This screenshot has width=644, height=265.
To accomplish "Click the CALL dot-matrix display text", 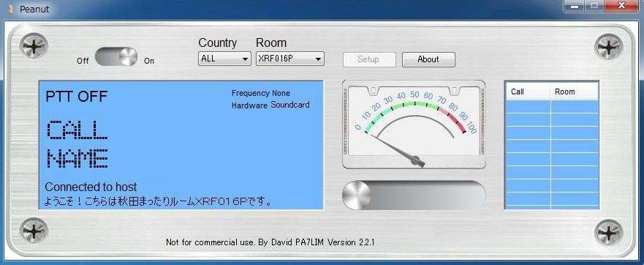I will click(x=77, y=130).
